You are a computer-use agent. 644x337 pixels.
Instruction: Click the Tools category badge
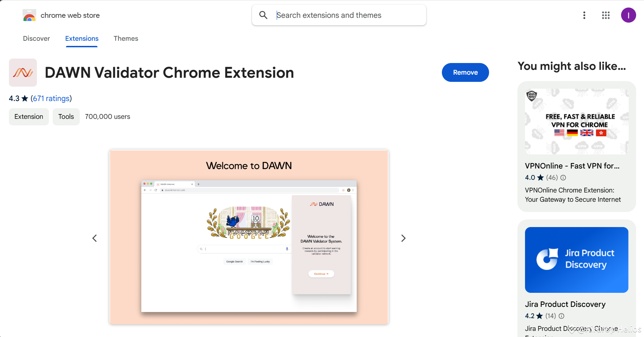click(x=66, y=116)
